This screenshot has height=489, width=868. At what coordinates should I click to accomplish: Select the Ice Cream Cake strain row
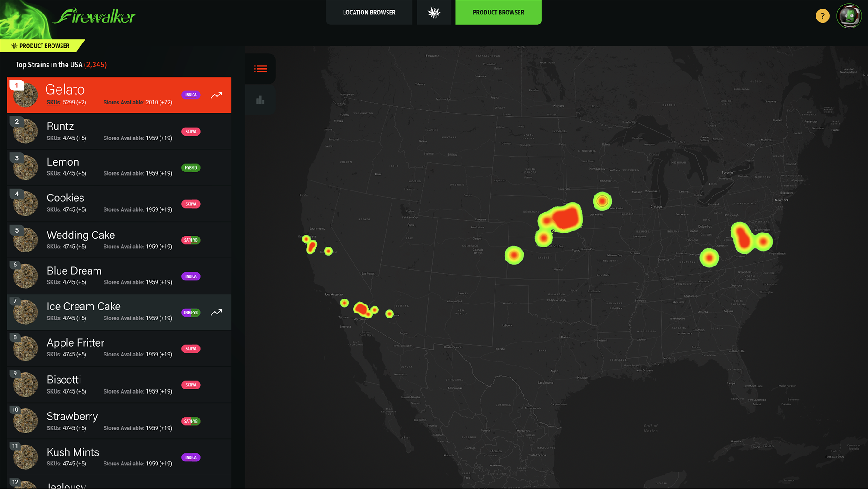pyautogui.click(x=119, y=312)
